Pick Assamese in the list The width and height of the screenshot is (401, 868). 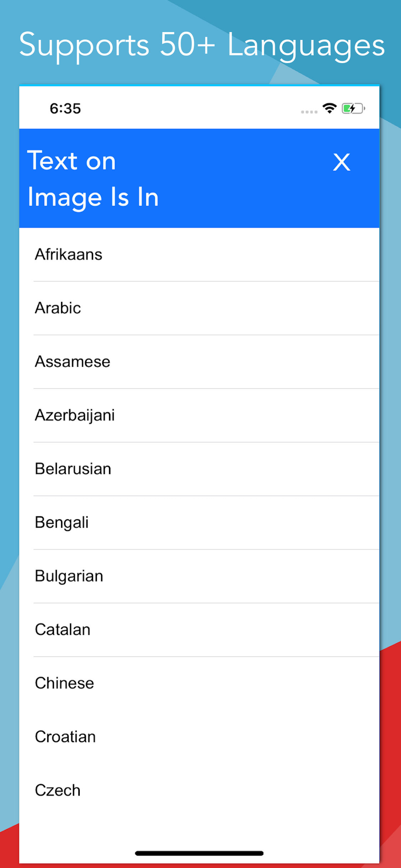point(199,362)
